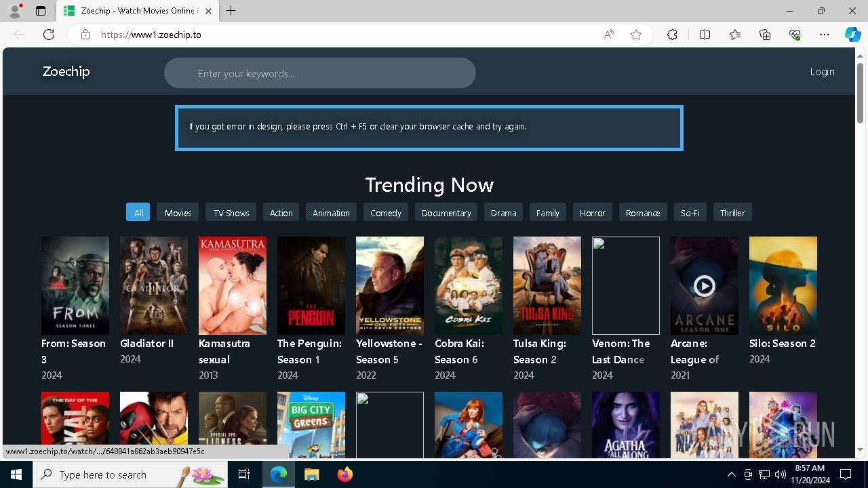The height and width of the screenshot is (488, 868).
Task: Reload the page with refresh icon
Action: point(49,35)
